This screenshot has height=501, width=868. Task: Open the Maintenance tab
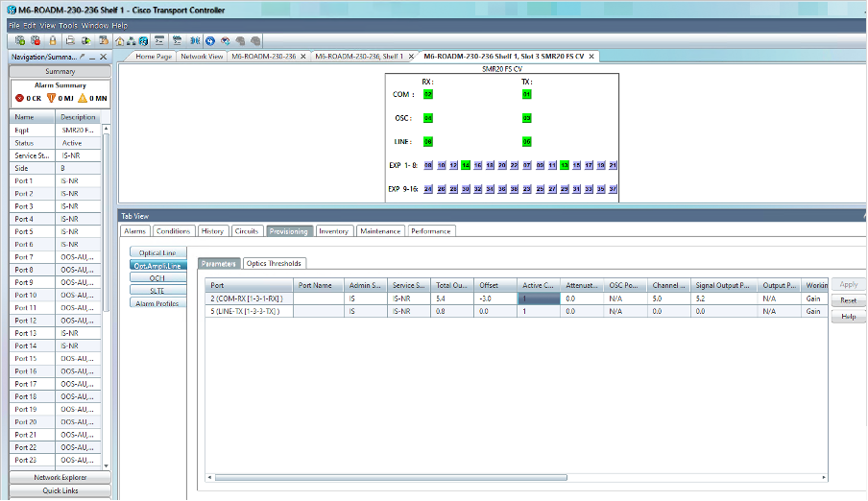coord(380,231)
